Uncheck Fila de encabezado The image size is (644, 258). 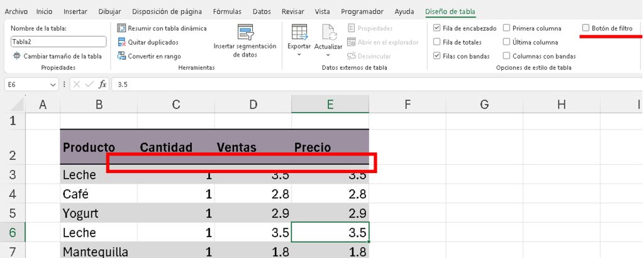[x=437, y=28]
